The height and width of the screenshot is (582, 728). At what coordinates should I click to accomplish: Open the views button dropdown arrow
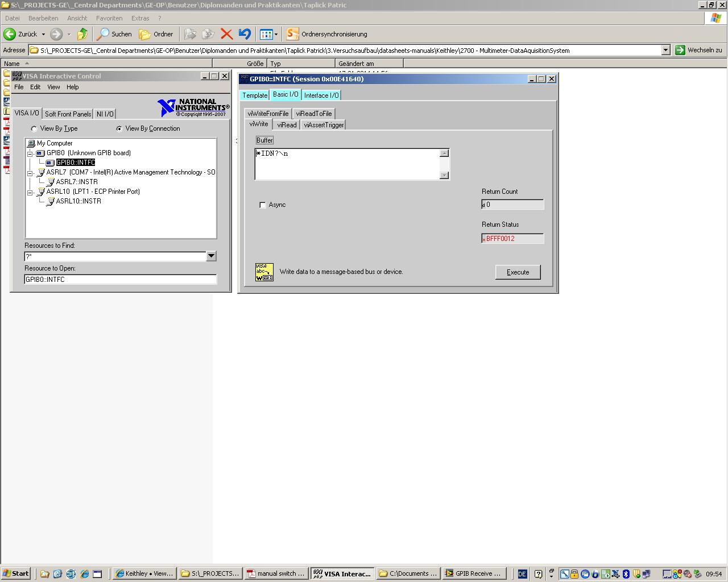(x=276, y=34)
